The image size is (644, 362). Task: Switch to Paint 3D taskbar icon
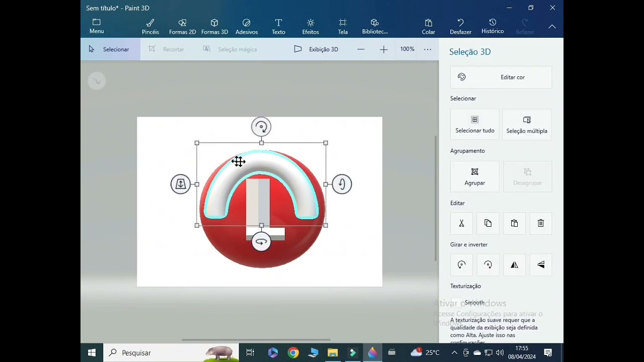tap(372, 352)
